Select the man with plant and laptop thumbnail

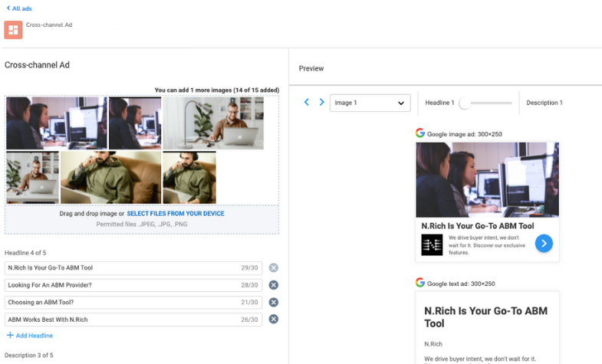tap(213, 123)
